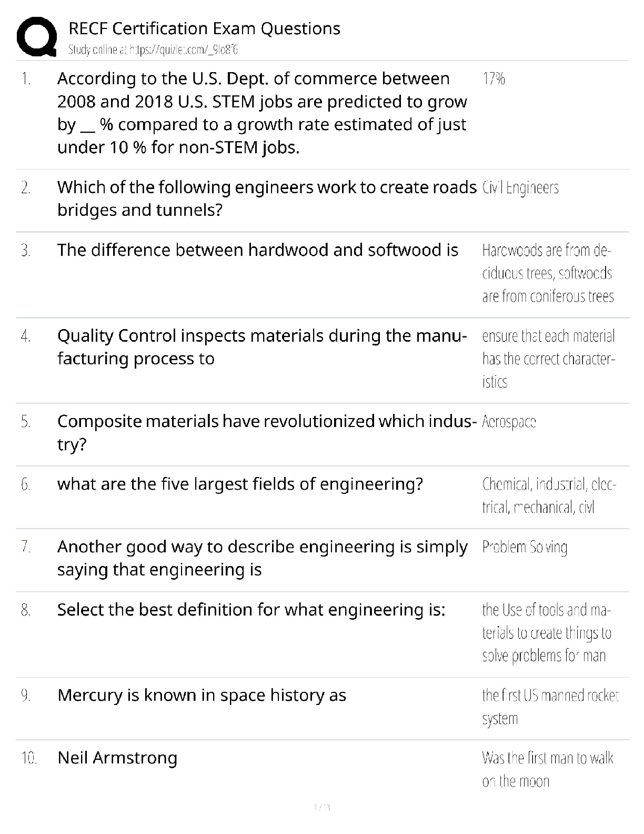This screenshot has height=834, width=644.
Task: Select the Quality Control inspects materials question
Action: coord(262,347)
